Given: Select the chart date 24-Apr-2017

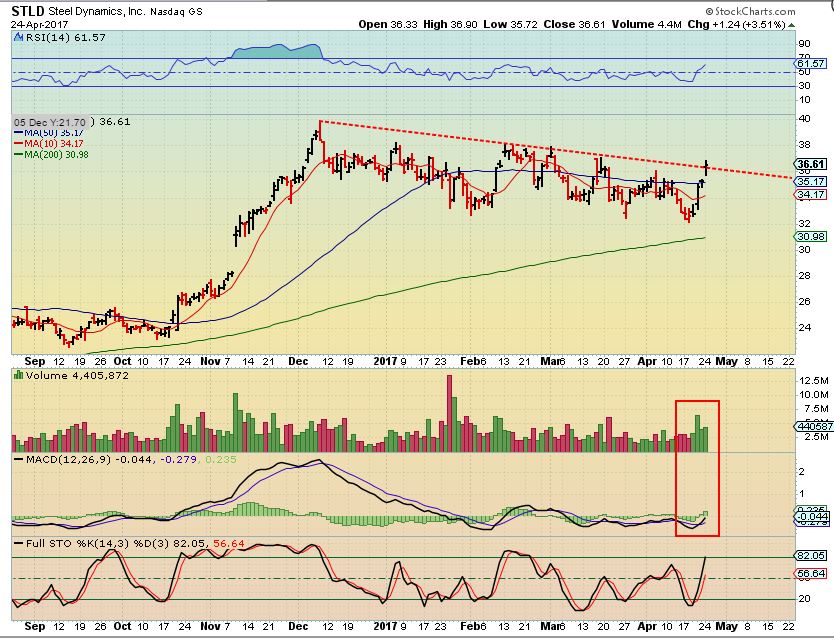Looking at the screenshot, I should click(x=39, y=24).
